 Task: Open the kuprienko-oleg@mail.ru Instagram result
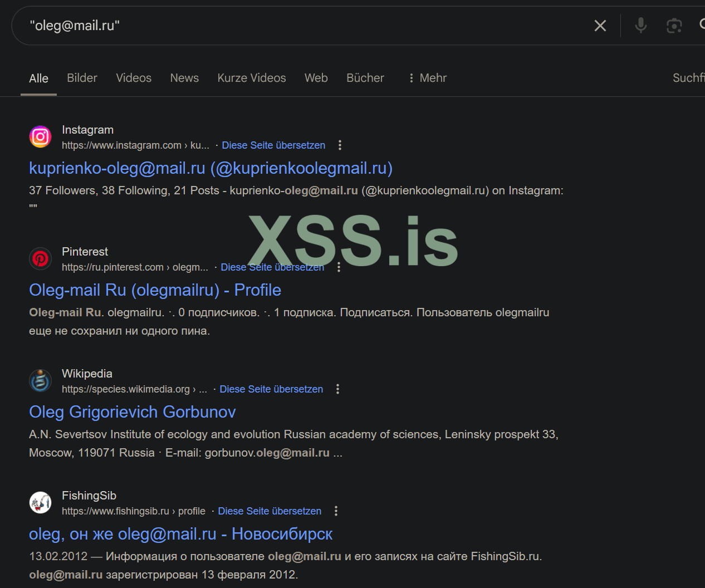(210, 168)
